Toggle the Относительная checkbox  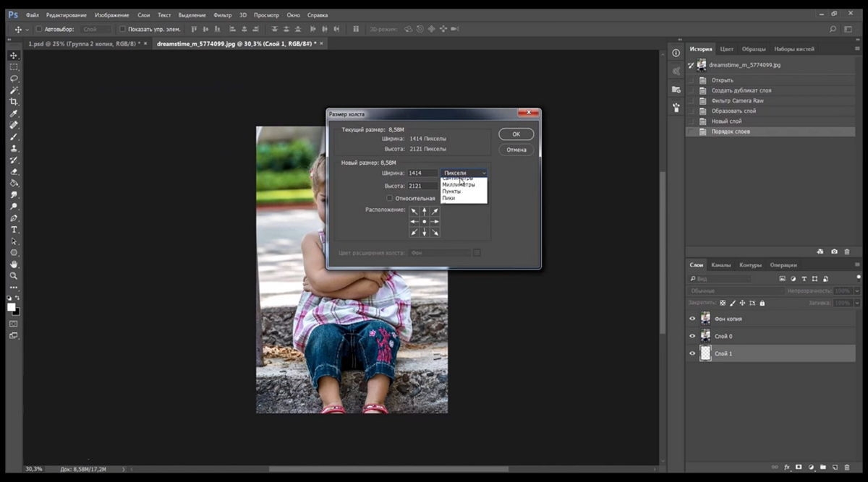coord(389,198)
